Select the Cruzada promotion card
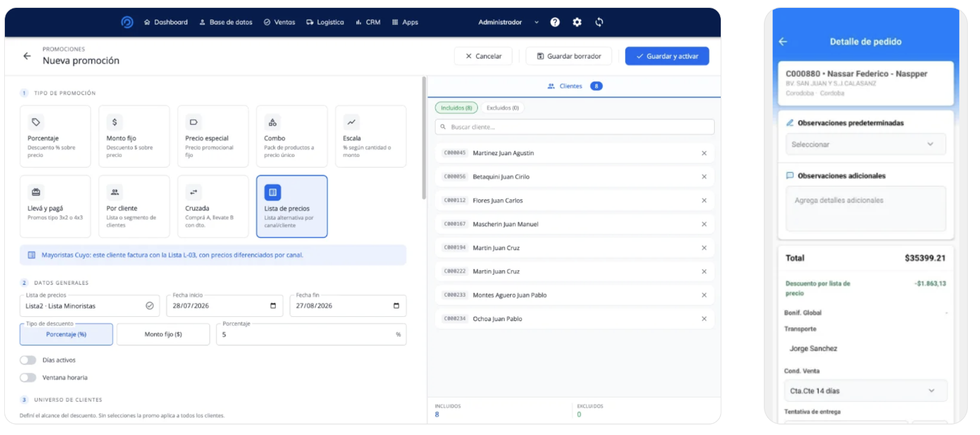Image resolution: width=980 pixels, height=435 pixels. point(213,207)
